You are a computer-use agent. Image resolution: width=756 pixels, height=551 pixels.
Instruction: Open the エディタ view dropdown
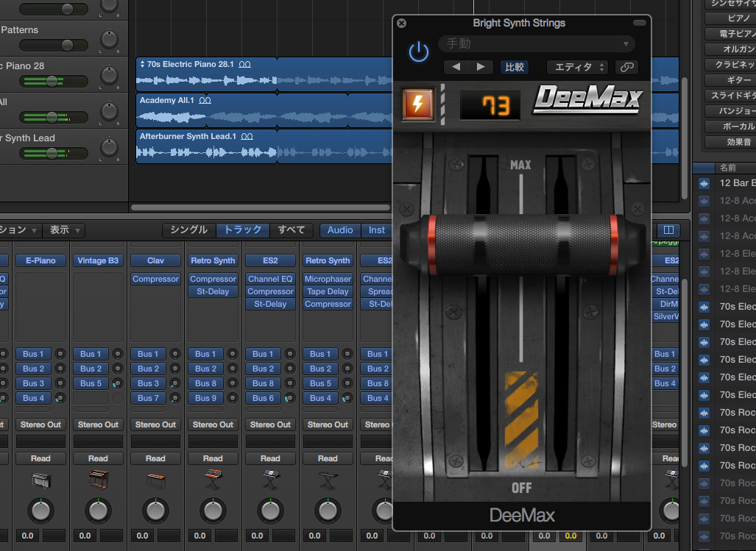tap(577, 67)
